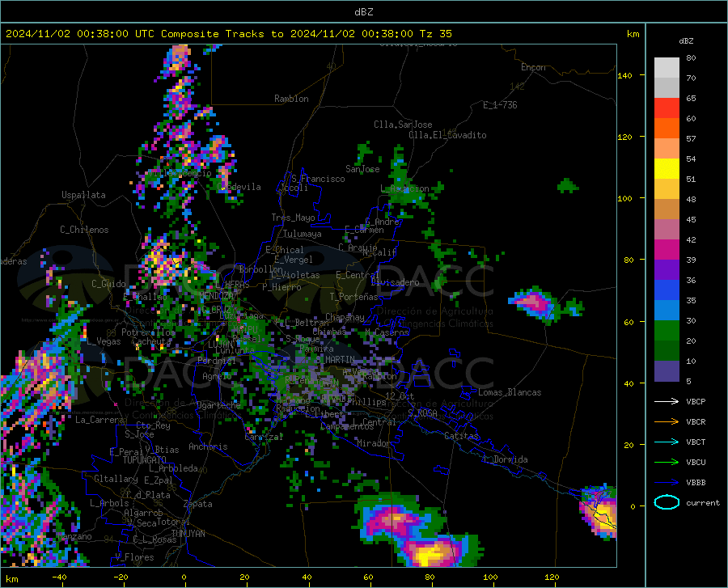This screenshot has width=728, height=588.
Task: Click the 'Ramblon' map label
Action: tap(291, 99)
